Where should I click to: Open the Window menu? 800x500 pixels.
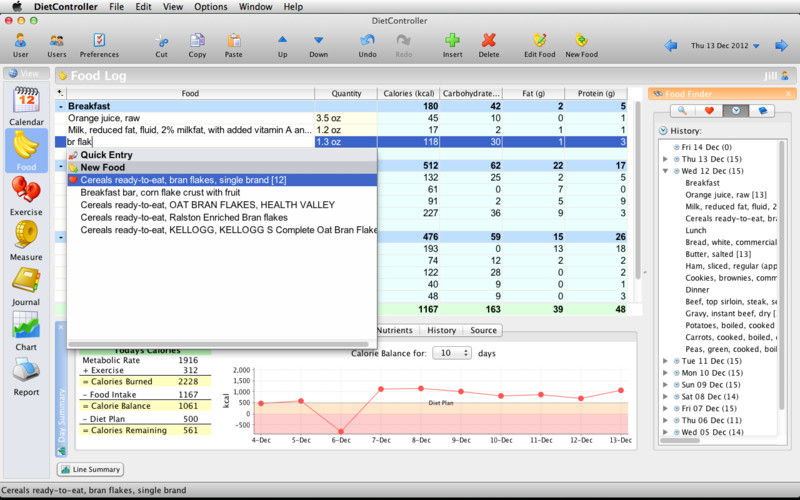click(x=256, y=7)
